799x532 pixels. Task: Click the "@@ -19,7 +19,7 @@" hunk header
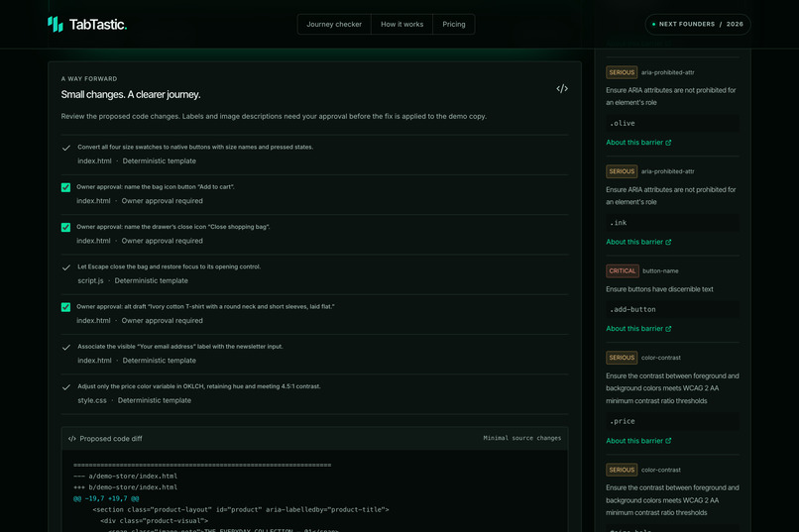(x=106, y=498)
